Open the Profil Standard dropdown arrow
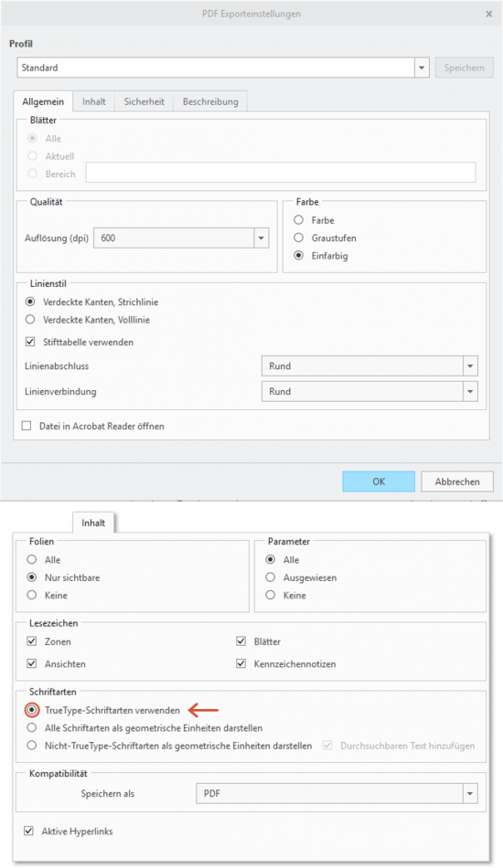Image resolution: width=503 pixels, height=868 pixels. 422,68
